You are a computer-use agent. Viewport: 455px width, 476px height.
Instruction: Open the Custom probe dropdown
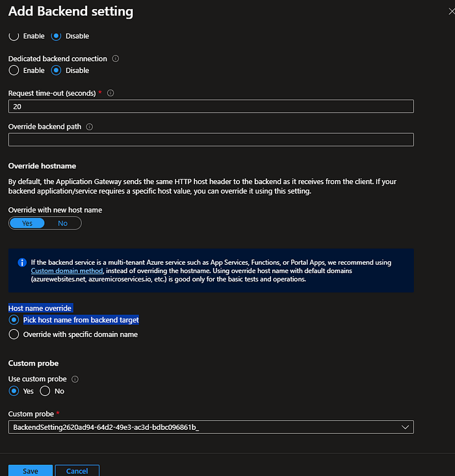point(211,427)
